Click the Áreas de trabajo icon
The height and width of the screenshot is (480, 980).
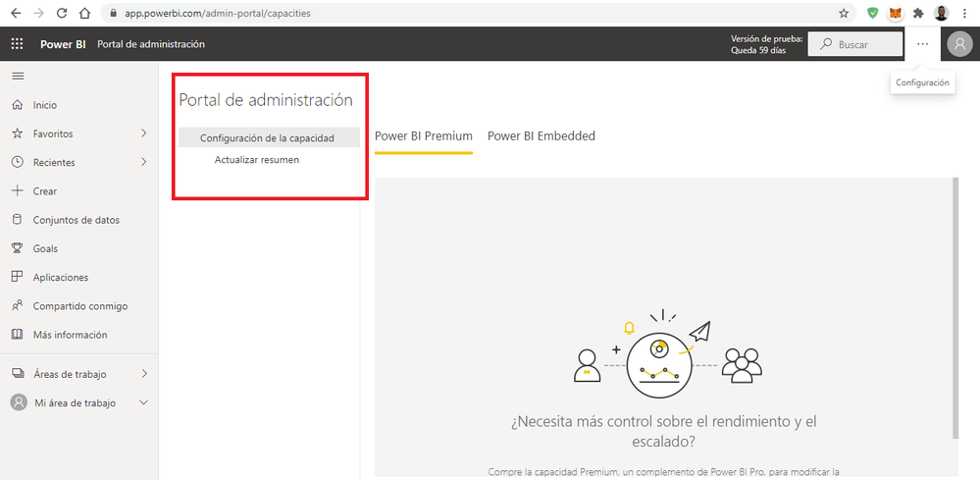click(x=18, y=374)
